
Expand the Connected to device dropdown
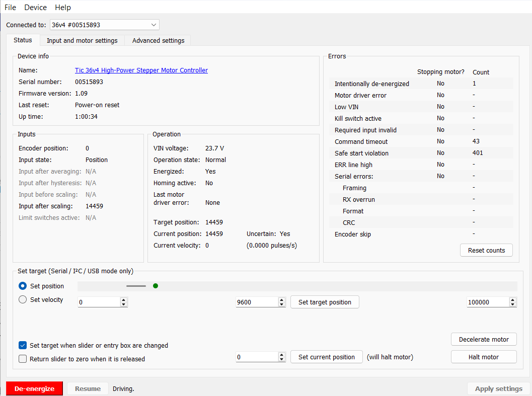pyautogui.click(x=105, y=25)
